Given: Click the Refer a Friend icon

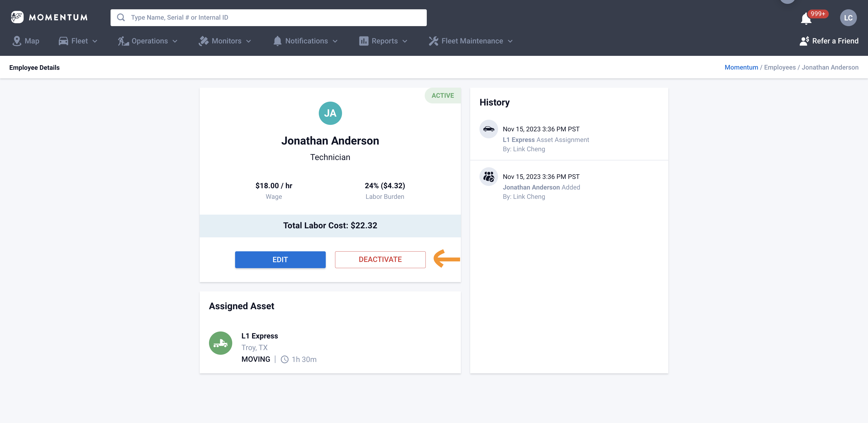Looking at the screenshot, I should click(804, 41).
